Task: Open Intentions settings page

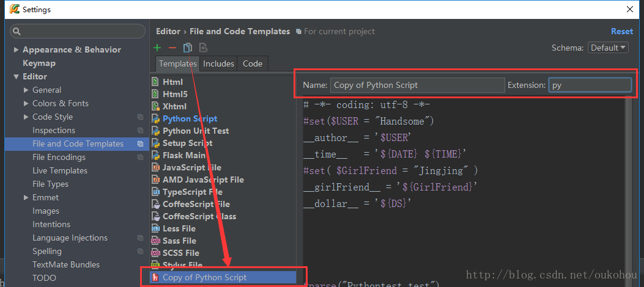Action: pyautogui.click(x=51, y=224)
